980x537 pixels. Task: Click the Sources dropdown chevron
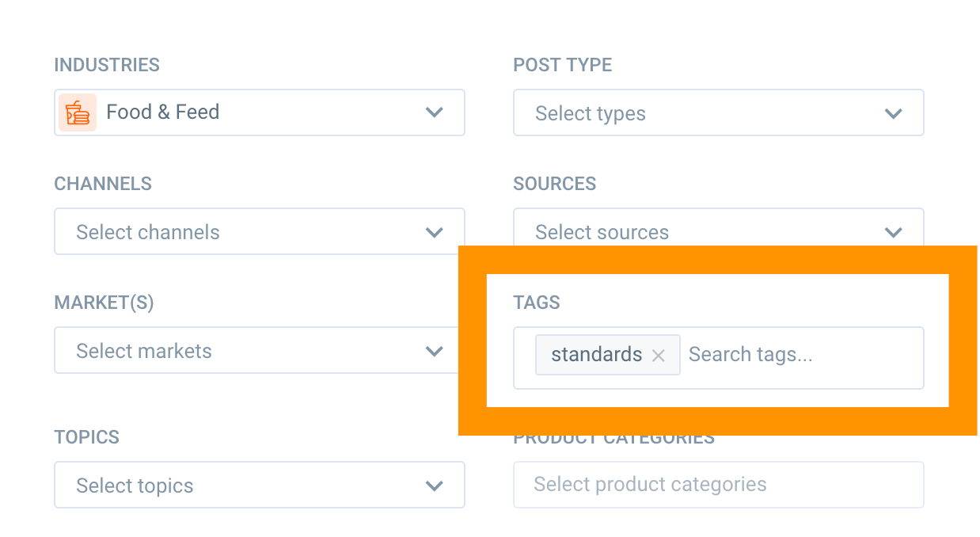tap(893, 231)
